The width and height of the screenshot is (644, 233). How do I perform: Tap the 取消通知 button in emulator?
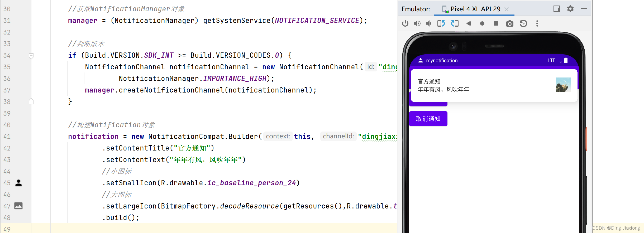pyautogui.click(x=428, y=119)
